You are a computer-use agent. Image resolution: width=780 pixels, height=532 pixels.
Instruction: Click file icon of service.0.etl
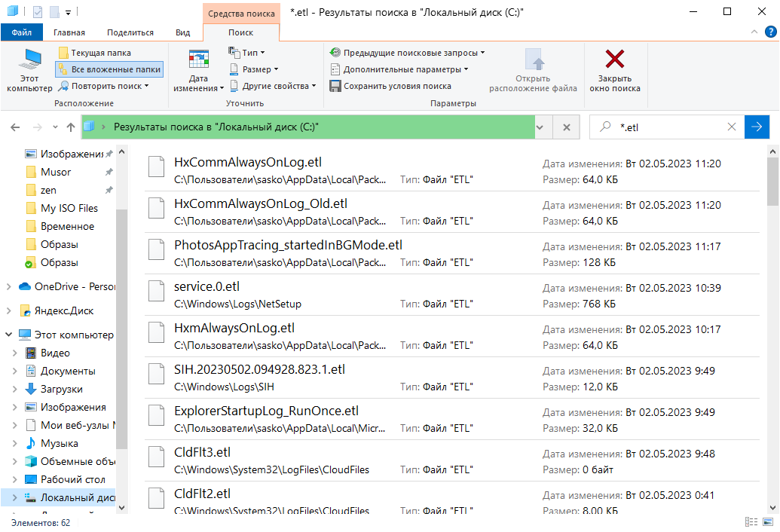[x=157, y=291]
